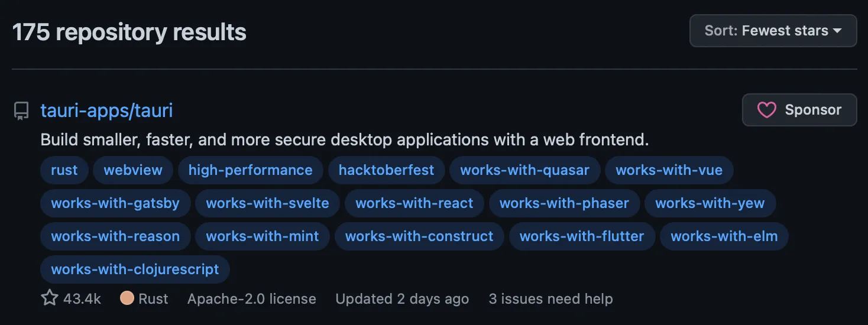Choose the works-with-quasar topic tag

524,170
